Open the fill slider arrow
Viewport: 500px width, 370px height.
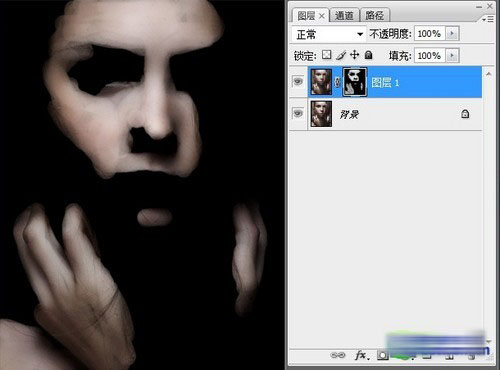pos(452,56)
